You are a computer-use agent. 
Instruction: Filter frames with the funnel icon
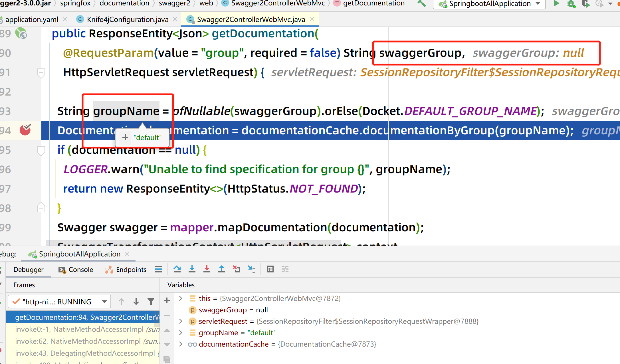[151, 302]
